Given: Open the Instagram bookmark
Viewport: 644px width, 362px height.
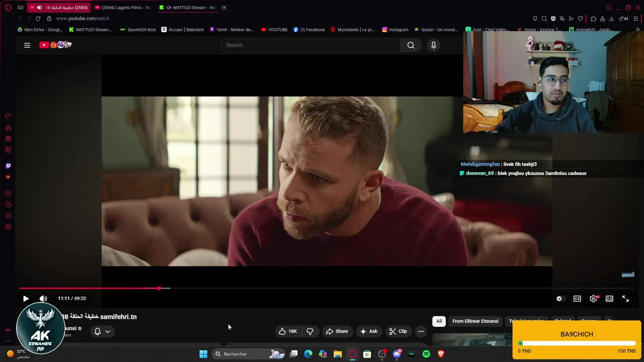Looking at the screenshot, I should [x=395, y=30].
